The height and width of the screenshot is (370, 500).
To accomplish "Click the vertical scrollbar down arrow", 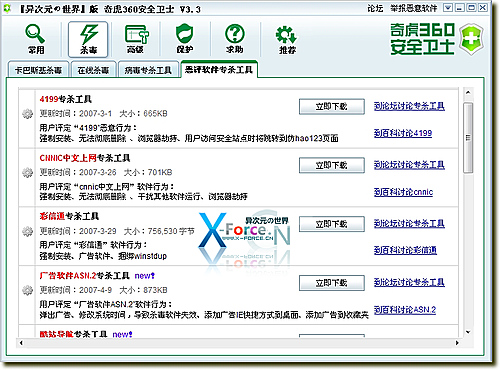I will (x=468, y=332).
